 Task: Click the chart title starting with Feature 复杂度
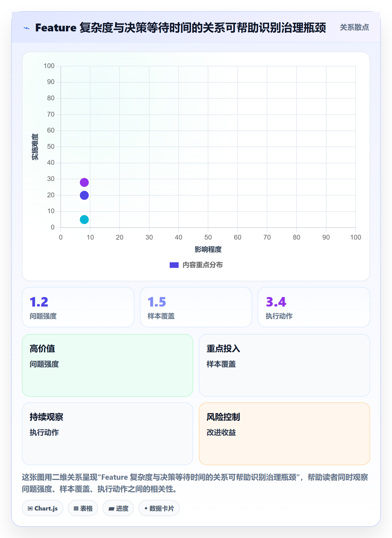[181, 28]
